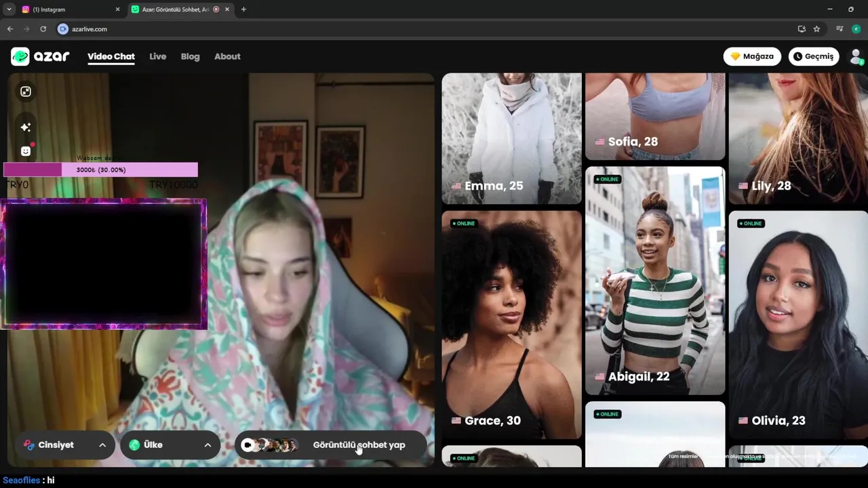
Task: Open the tab search dropdown arrow
Action: (9, 9)
